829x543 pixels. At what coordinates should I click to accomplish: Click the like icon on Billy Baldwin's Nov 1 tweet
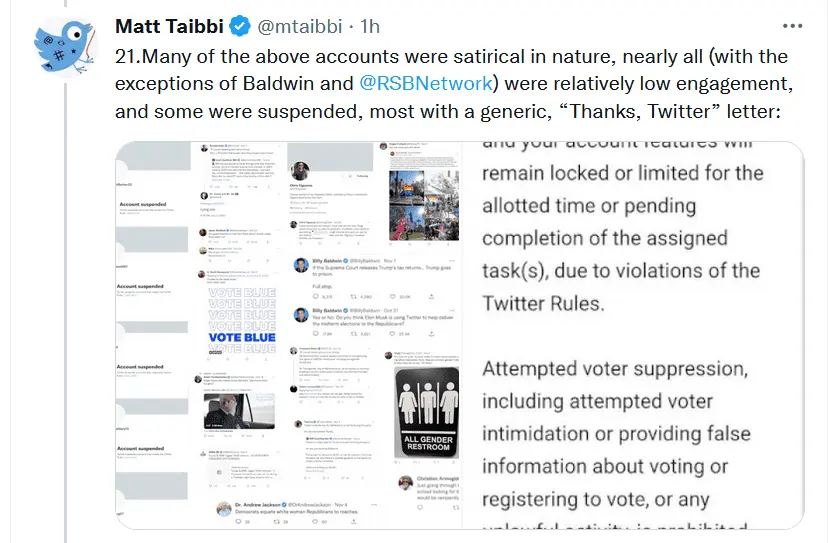[x=391, y=297]
